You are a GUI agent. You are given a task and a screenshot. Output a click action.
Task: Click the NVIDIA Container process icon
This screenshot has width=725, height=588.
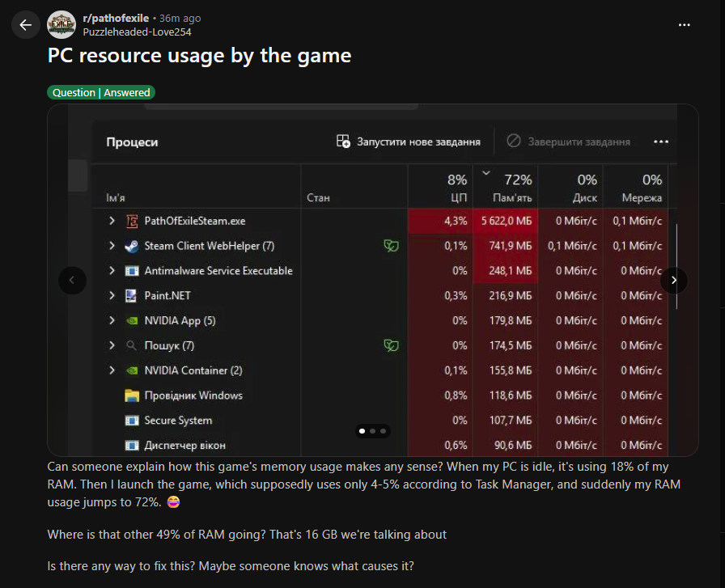point(132,370)
